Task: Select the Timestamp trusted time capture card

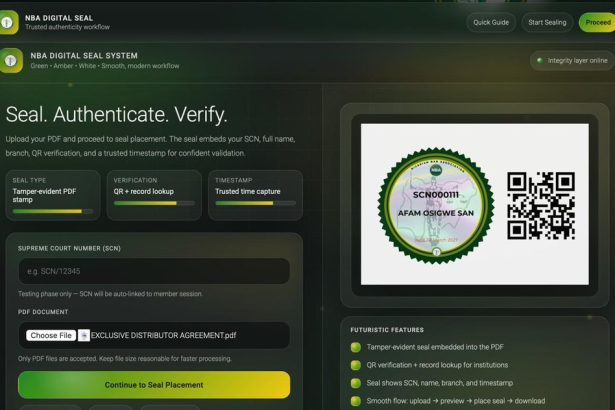Action: (x=255, y=194)
